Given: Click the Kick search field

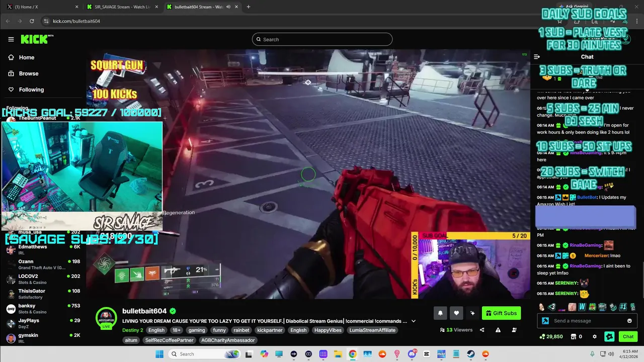Looking at the screenshot, I should 322,39.
